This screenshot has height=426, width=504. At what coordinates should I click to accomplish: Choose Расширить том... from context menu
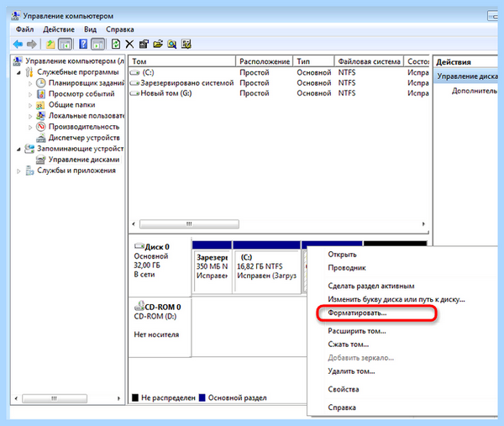point(357,331)
